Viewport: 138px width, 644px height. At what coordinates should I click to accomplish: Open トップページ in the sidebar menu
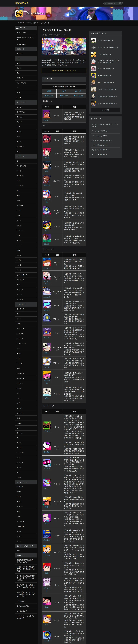coord(26,33)
